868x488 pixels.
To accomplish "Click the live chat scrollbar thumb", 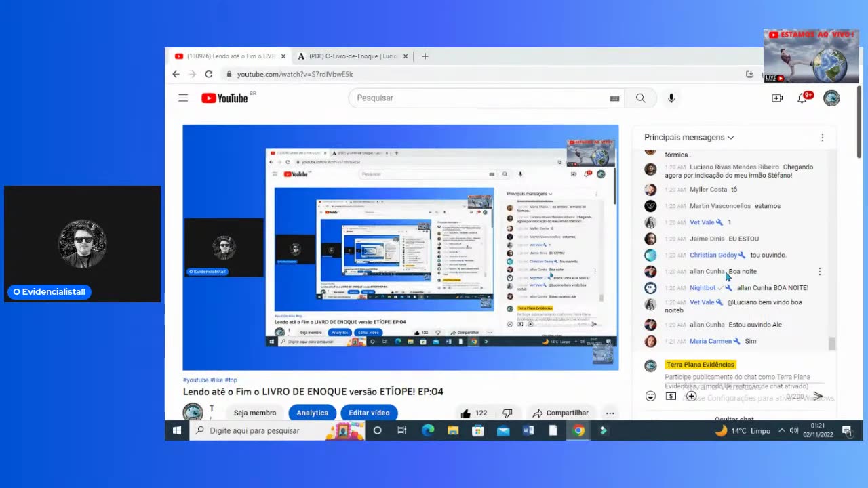I will [x=832, y=344].
